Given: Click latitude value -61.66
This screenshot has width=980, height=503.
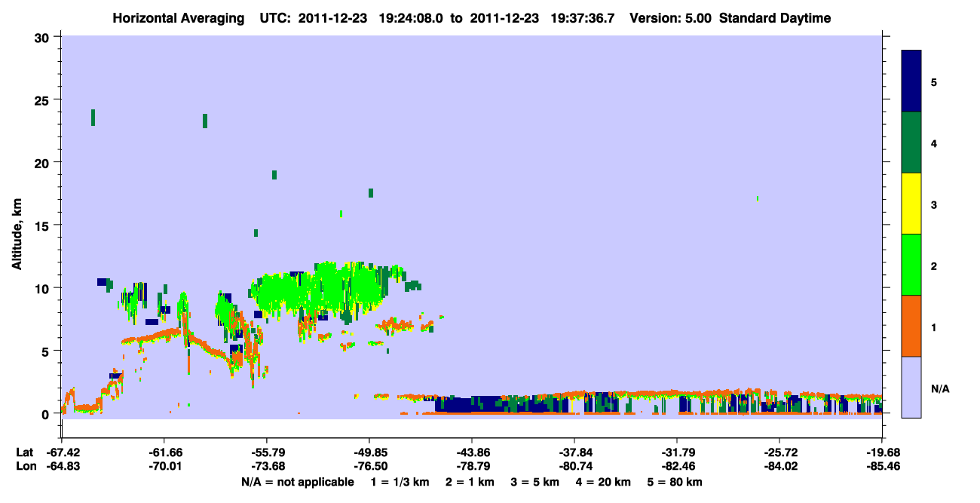Looking at the screenshot, I should click(164, 452).
